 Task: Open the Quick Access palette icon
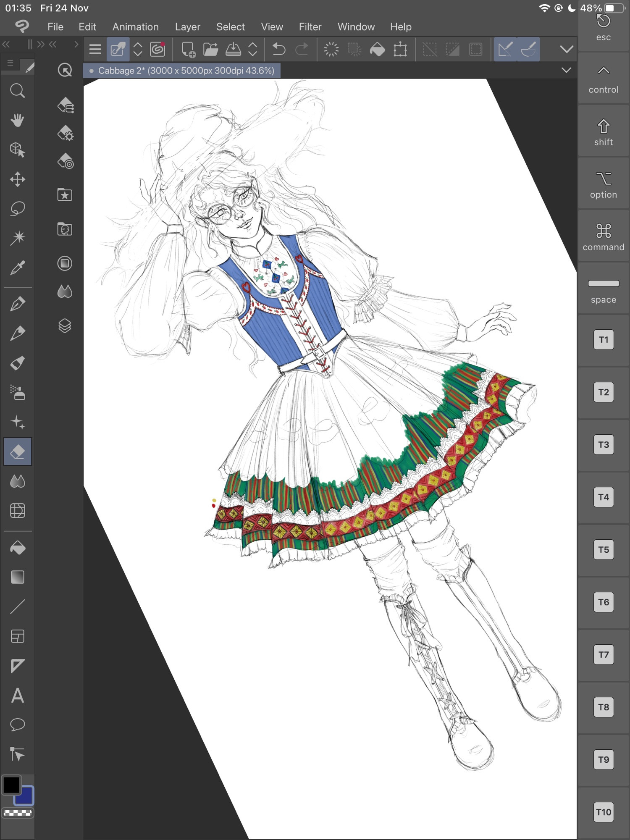point(65,70)
